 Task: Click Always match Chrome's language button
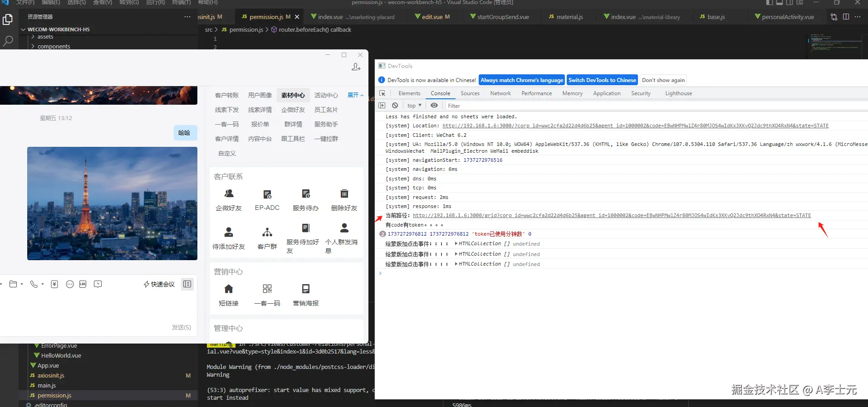pos(522,80)
